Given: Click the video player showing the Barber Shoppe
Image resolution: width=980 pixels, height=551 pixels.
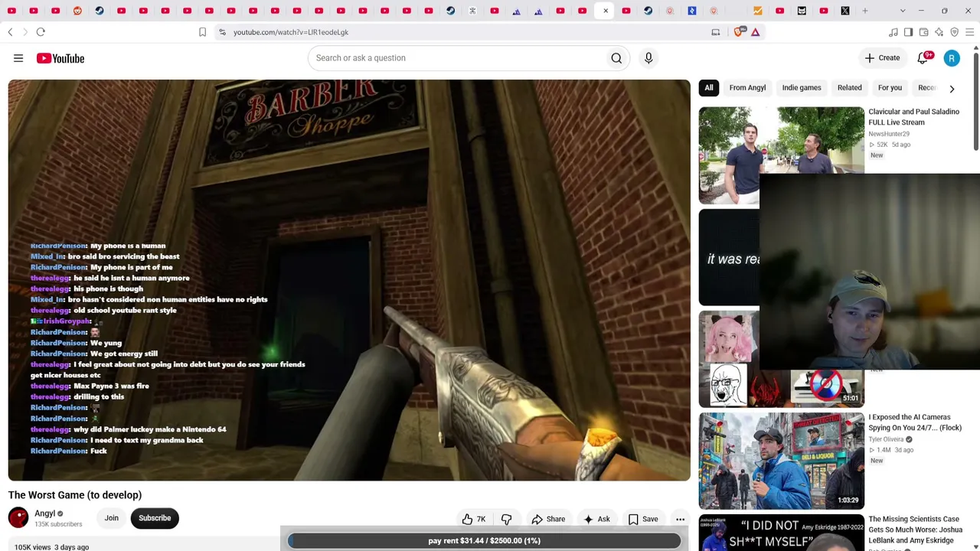Looking at the screenshot, I should pyautogui.click(x=349, y=280).
